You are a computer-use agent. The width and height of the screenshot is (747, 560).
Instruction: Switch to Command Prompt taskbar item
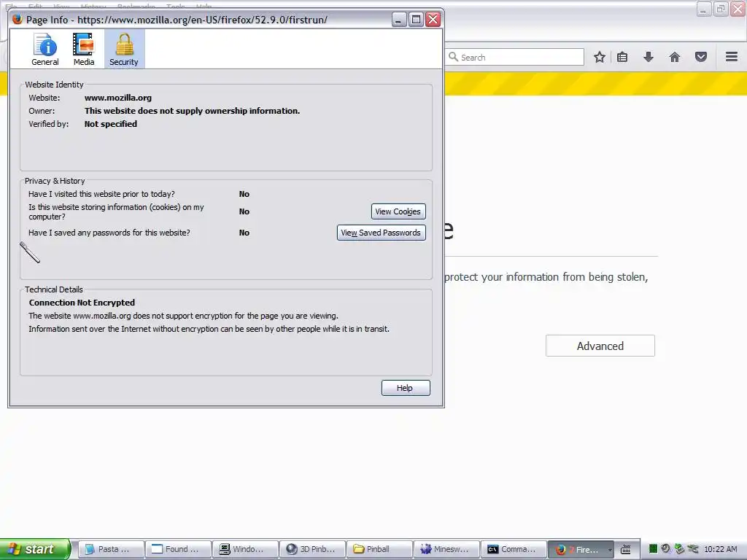tap(514, 549)
